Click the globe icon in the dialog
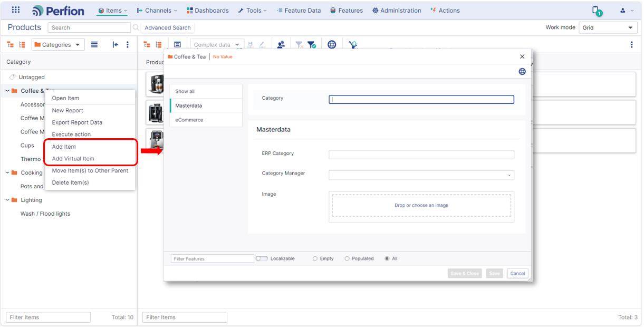The height and width of the screenshot is (327, 644). [x=522, y=71]
